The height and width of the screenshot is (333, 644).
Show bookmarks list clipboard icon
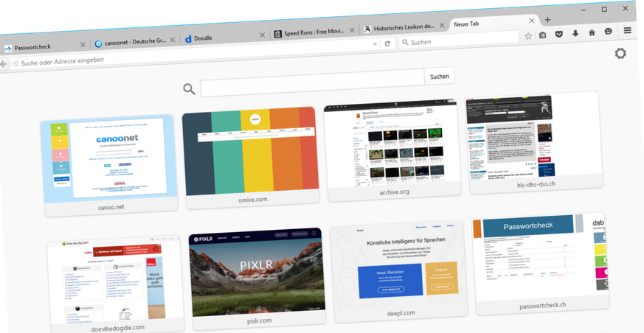pyautogui.click(x=542, y=35)
